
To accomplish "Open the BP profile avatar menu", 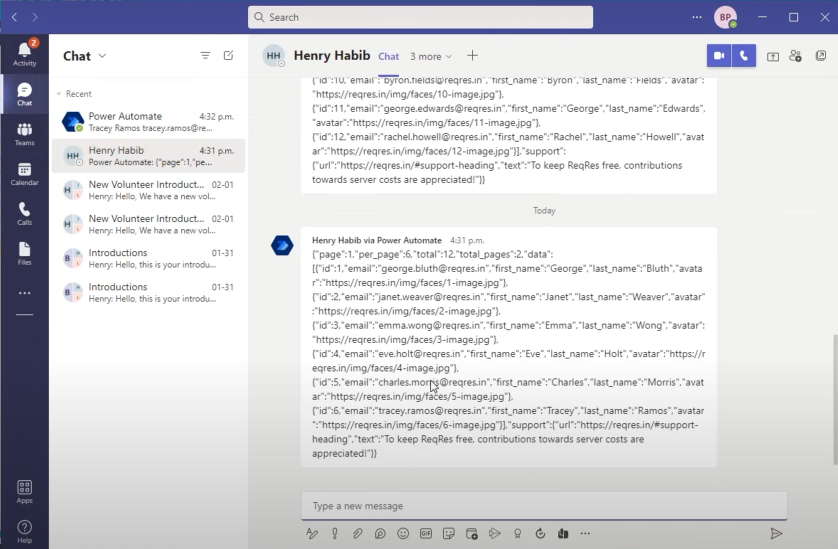I will [x=726, y=17].
